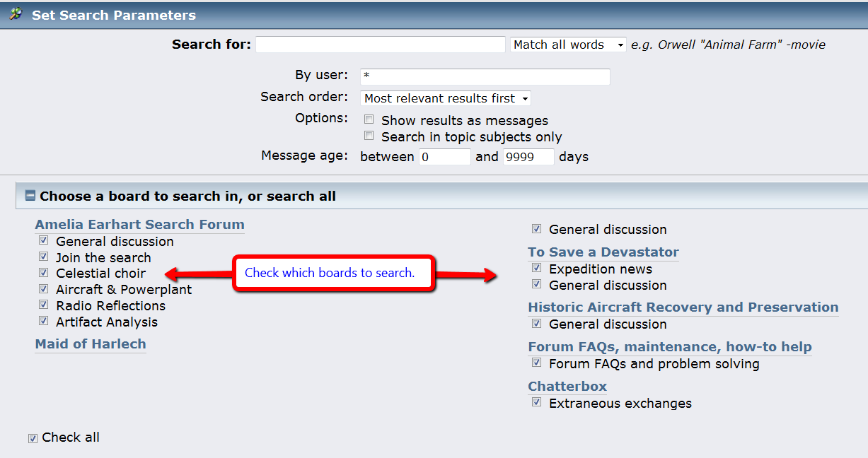The width and height of the screenshot is (868, 458).
Task: Uncheck Expedition news board
Action: point(537,269)
